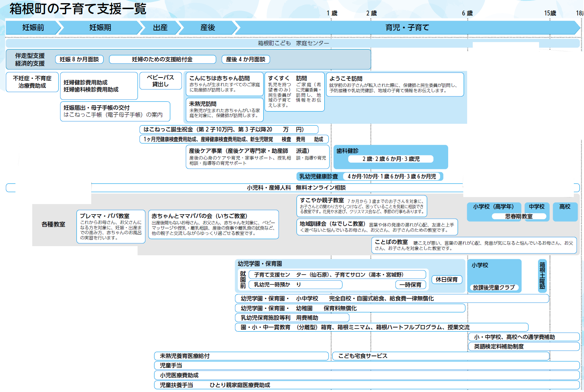This screenshot has height=392, width=584.
Task: Click 保育料無償化 bar
Action: pyautogui.click(x=350, y=308)
